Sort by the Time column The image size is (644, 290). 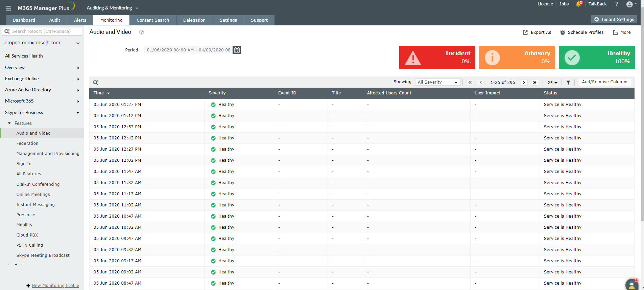(x=102, y=93)
